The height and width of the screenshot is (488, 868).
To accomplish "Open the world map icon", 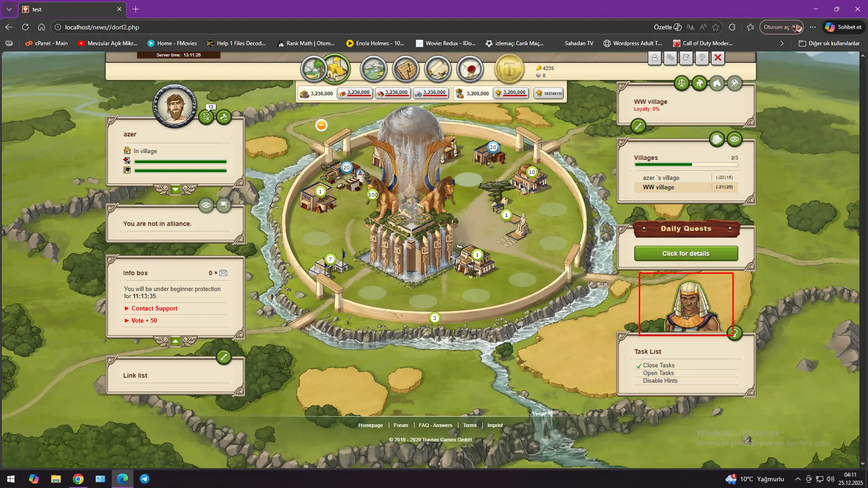I will tap(373, 69).
